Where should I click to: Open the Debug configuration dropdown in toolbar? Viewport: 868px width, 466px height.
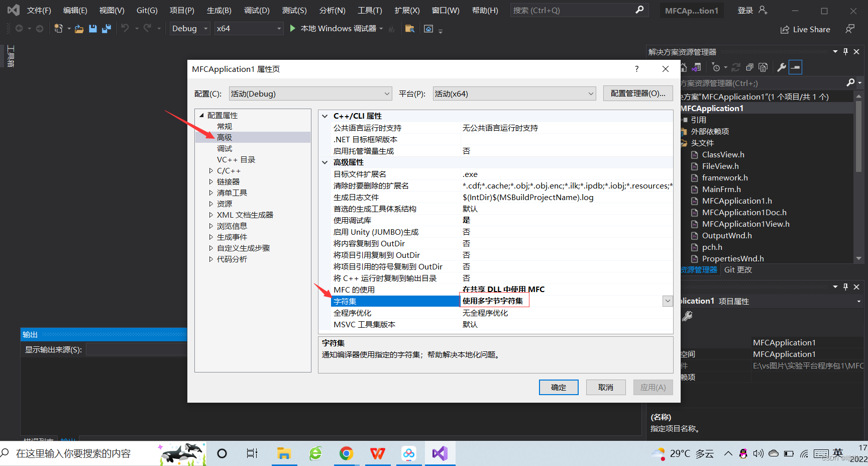[190, 29]
